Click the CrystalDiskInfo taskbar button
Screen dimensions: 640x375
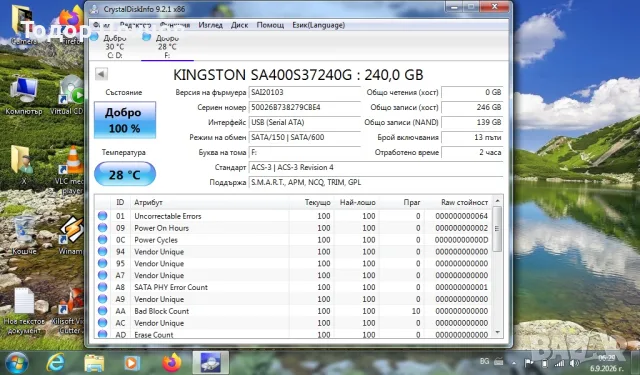point(211,363)
